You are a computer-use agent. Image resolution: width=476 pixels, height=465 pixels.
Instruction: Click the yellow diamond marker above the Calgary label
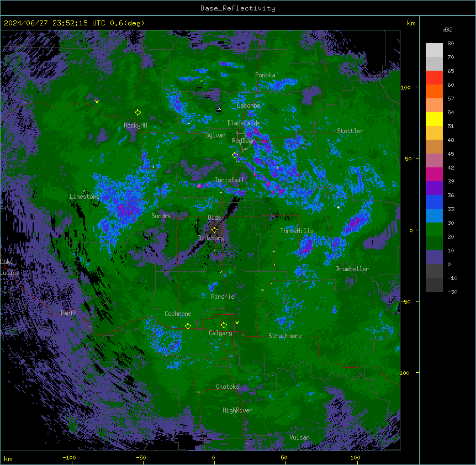pos(224,325)
